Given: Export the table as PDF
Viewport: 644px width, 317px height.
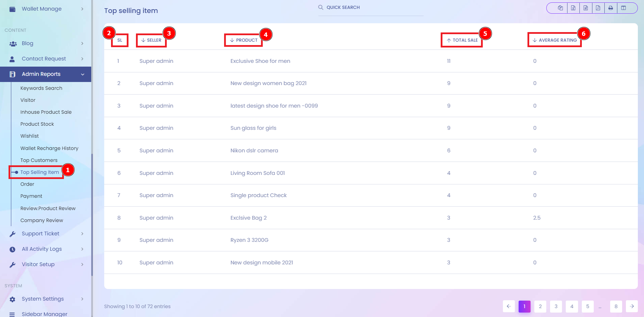Looking at the screenshot, I should click(598, 8).
